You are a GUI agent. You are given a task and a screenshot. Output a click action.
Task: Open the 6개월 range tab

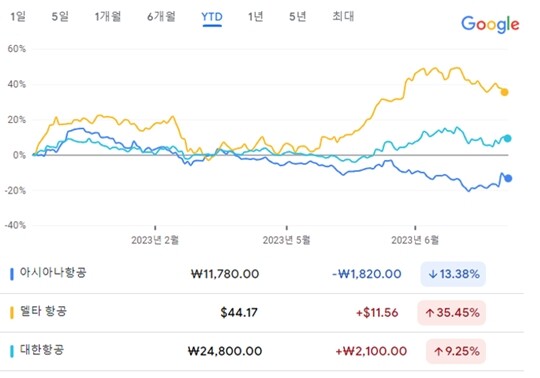(161, 17)
